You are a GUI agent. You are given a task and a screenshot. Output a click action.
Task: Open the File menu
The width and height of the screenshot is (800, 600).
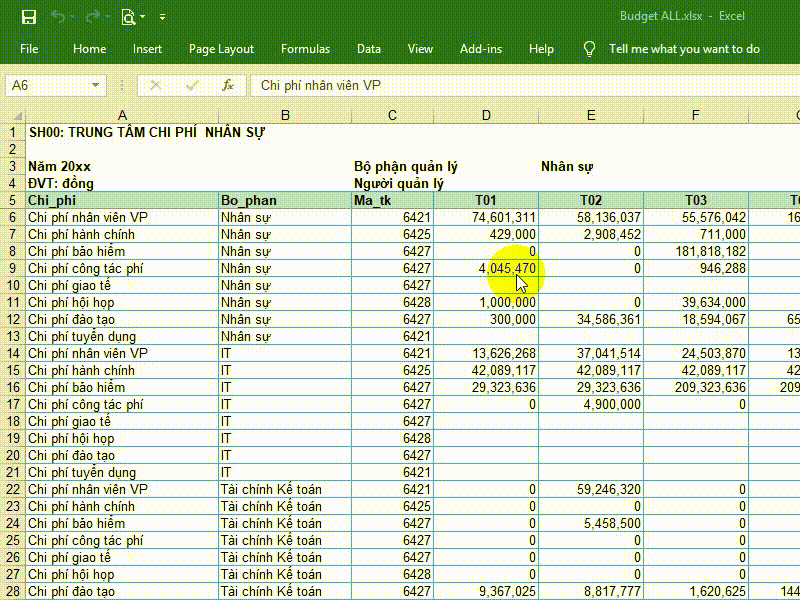[x=29, y=49]
